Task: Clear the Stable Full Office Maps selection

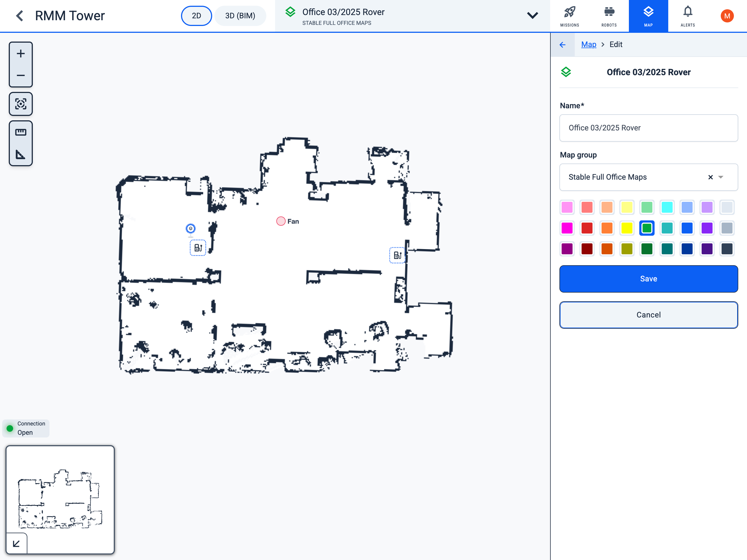Action: (710, 177)
